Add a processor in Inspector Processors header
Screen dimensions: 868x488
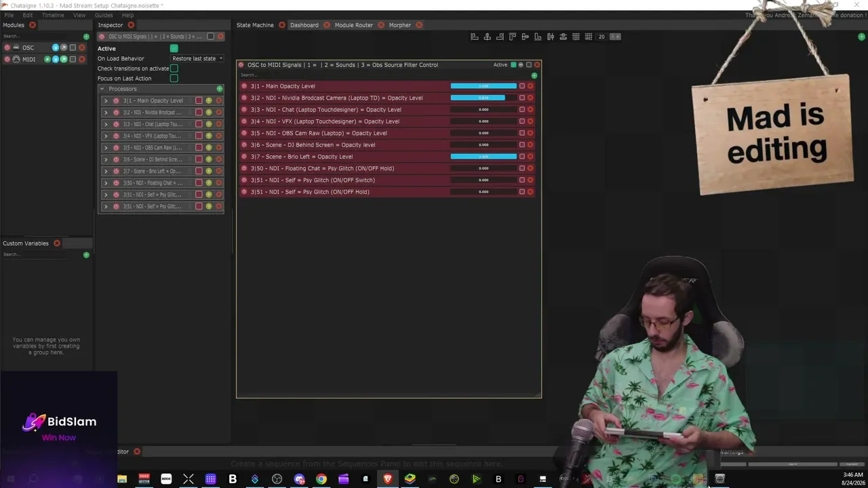pyautogui.click(x=219, y=89)
